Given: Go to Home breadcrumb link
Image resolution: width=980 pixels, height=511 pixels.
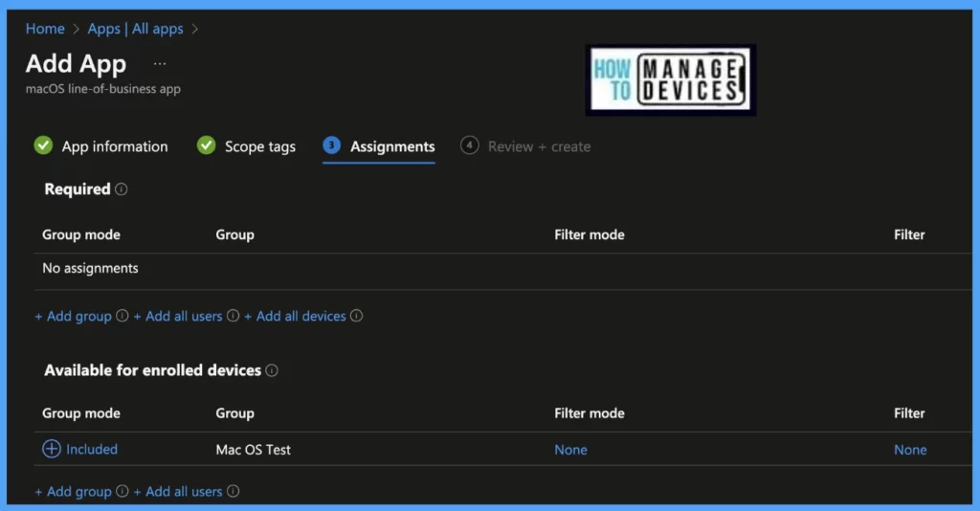Looking at the screenshot, I should click(x=45, y=29).
